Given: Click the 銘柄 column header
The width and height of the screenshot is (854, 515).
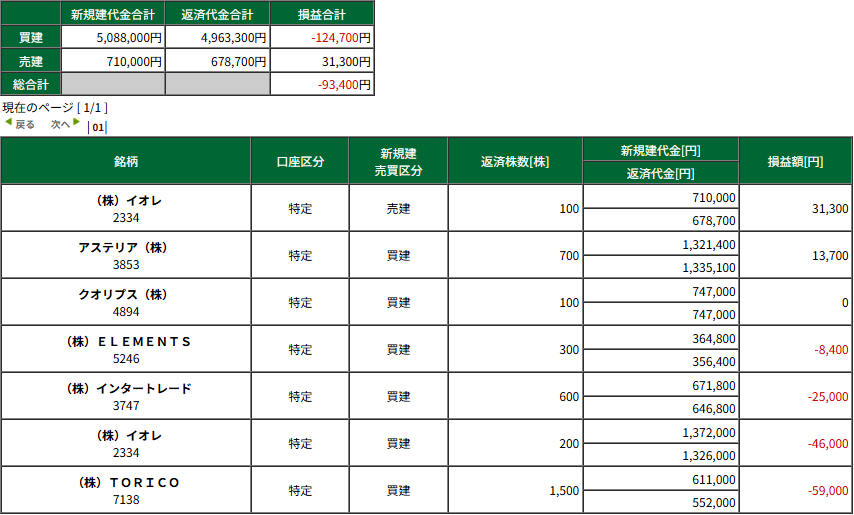Looking at the screenshot, I should click(x=126, y=161).
